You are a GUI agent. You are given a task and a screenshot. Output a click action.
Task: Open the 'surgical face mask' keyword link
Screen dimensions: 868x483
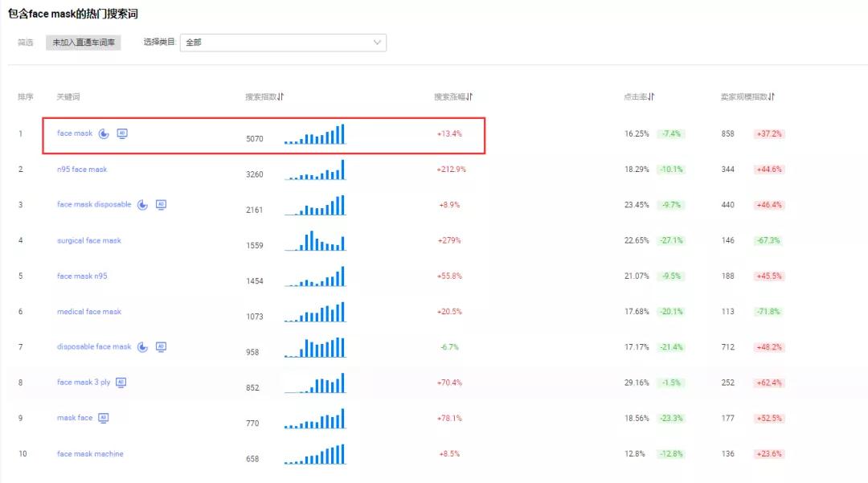point(89,240)
